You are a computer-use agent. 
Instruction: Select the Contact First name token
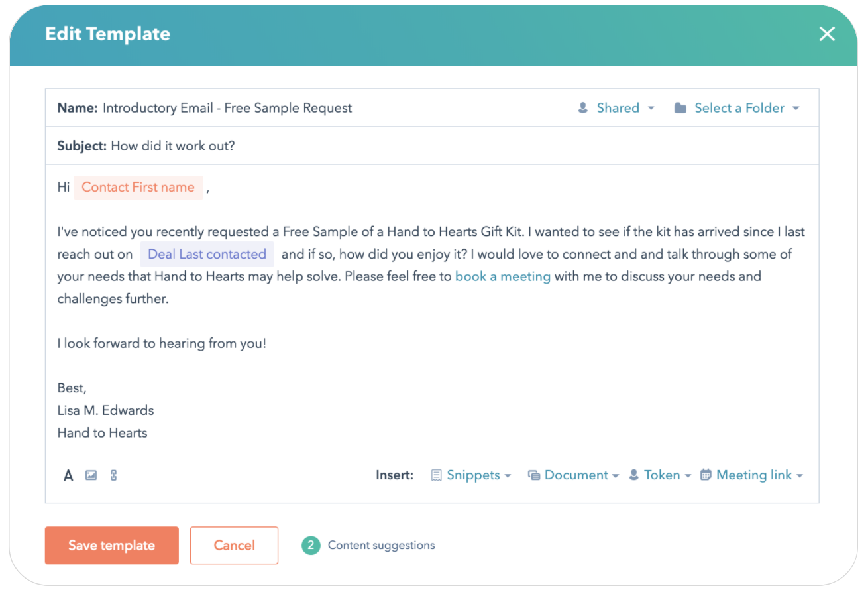(138, 187)
